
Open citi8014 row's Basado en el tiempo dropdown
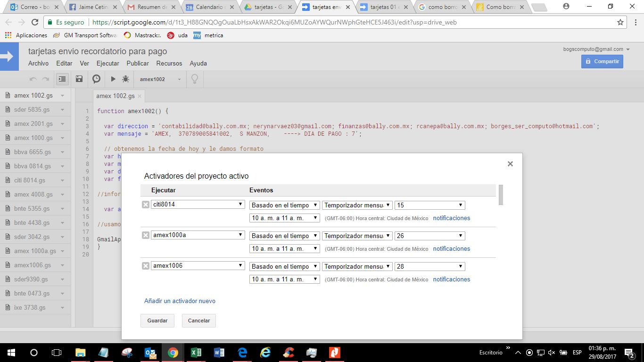pyautogui.click(x=285, y=205)
